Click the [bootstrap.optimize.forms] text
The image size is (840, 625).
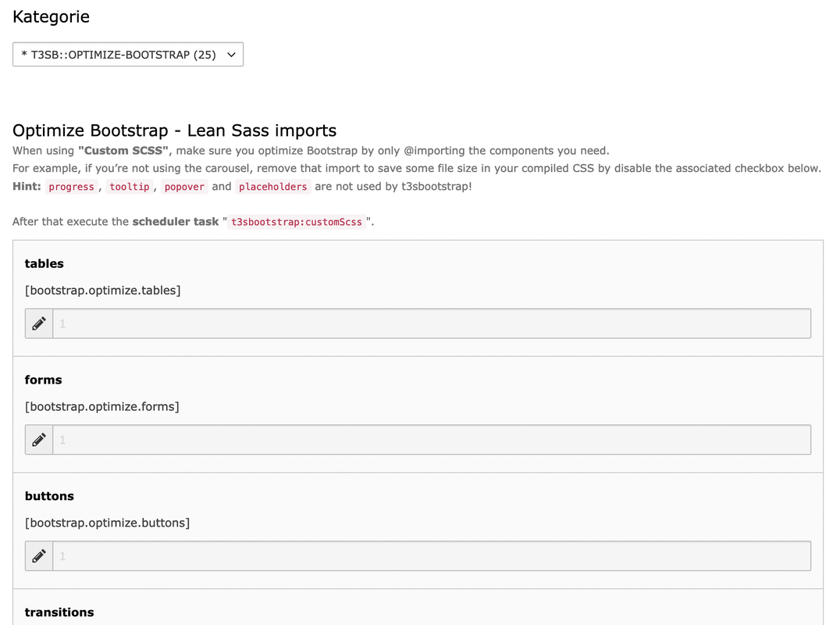coord(101,407)
